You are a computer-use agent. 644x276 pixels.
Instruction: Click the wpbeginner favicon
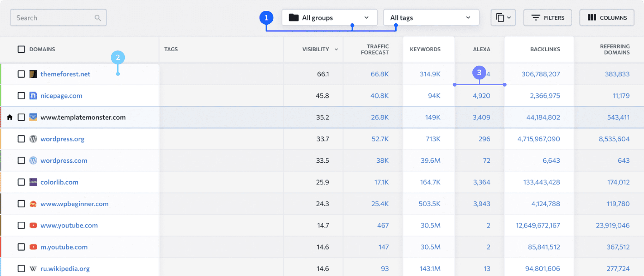pos(33,204)
